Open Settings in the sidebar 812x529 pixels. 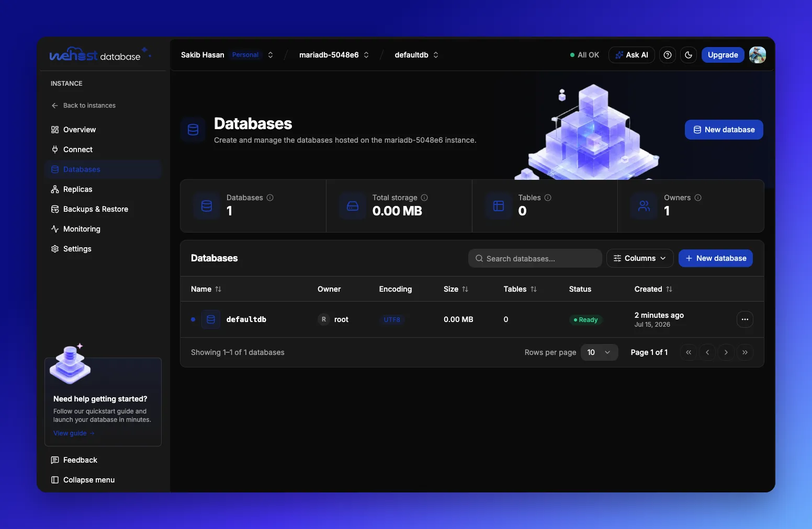coord(103,249)
